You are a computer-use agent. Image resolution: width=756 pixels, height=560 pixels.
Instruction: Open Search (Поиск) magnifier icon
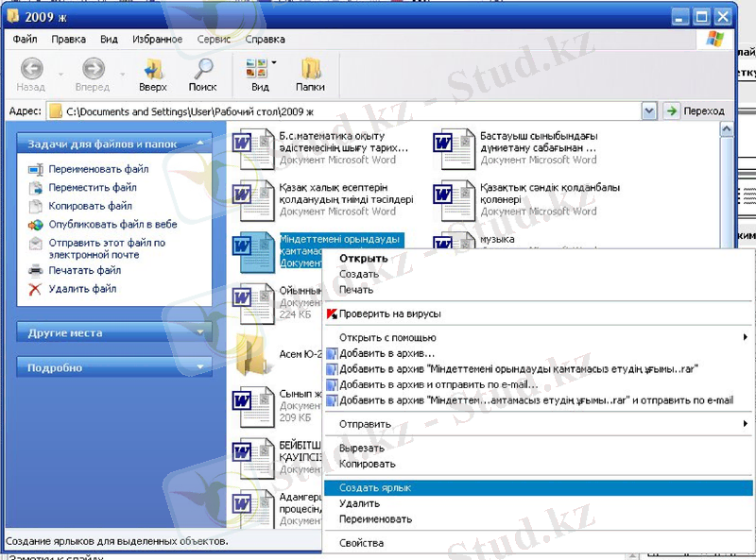202,68
